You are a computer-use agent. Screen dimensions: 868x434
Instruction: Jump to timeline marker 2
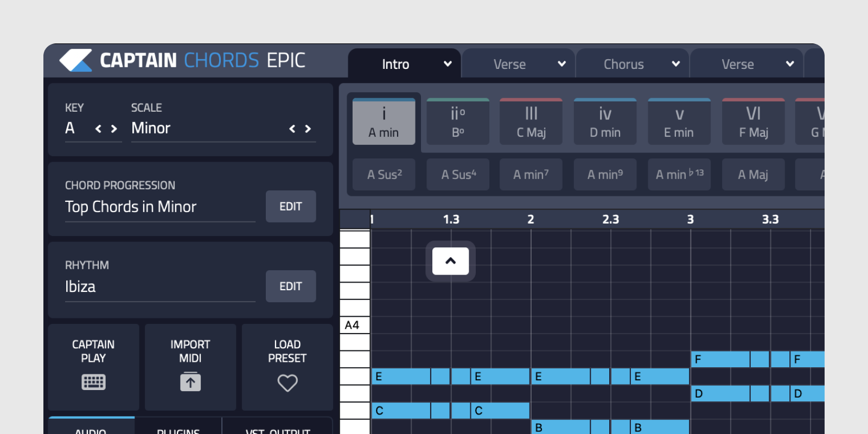pos(531,219)
